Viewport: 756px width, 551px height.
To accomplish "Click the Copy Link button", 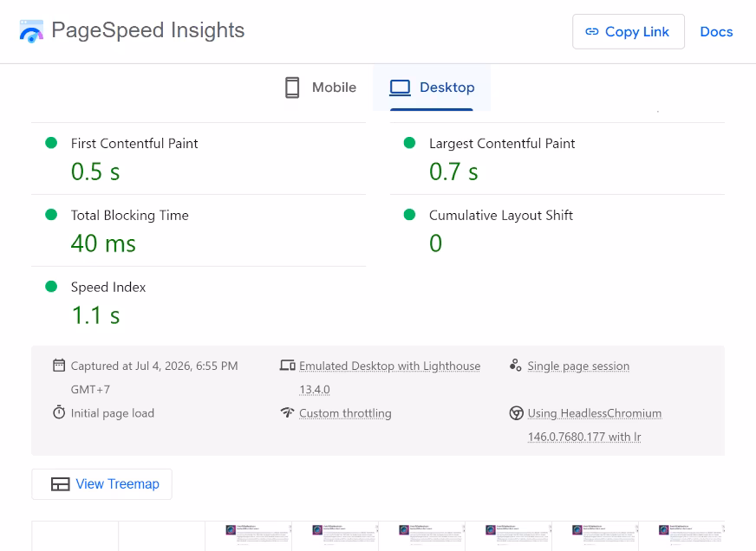I will click(x=629, y=32).
